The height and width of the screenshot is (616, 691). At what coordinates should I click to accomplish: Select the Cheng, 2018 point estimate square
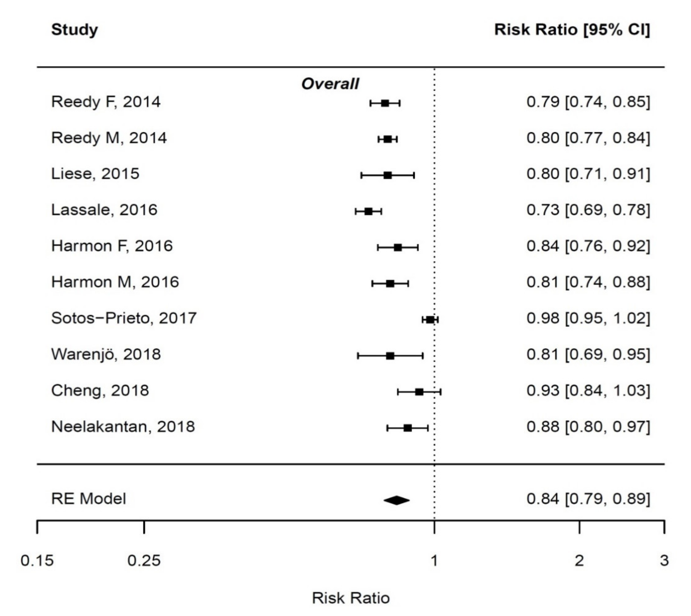(x=419, y=392)
